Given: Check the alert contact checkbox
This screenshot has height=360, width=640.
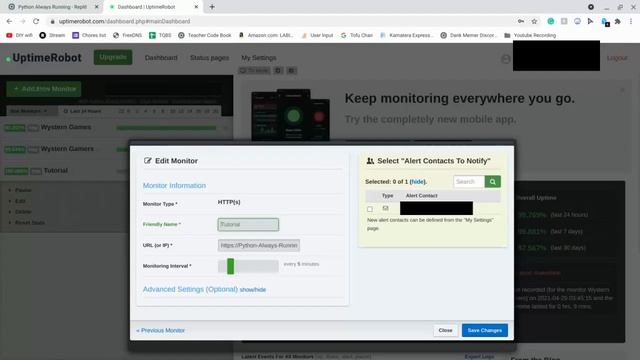Looking at the screenshot, I should (x=370, y=209).
